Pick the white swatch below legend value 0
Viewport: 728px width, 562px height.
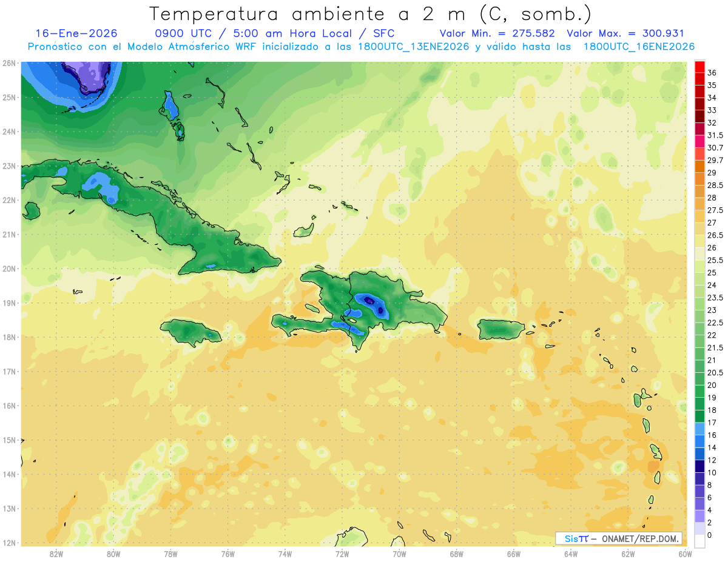699,541
